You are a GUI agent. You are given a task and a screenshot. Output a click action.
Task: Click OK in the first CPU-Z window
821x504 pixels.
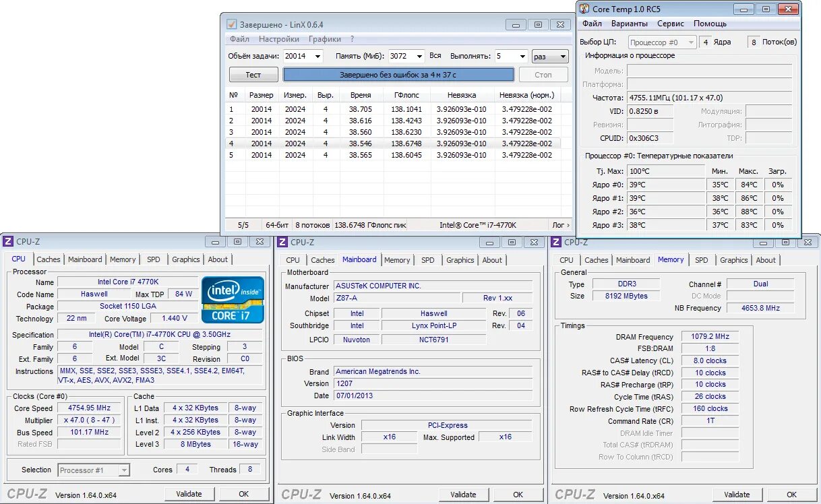point(244,494)
